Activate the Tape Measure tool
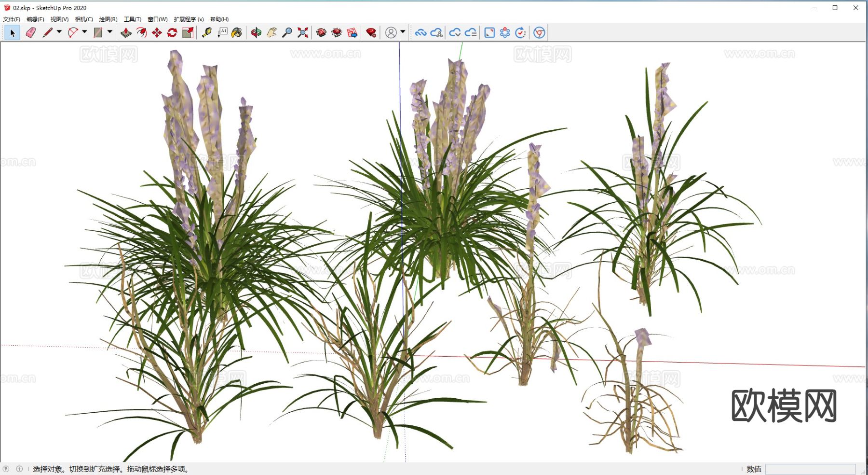 pos(207,33)
